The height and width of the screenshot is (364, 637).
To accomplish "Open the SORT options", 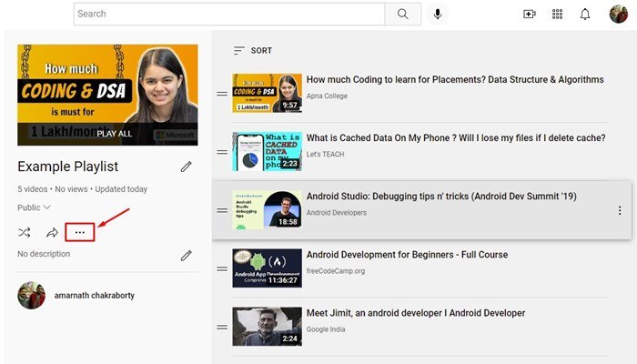I will 253,50.
